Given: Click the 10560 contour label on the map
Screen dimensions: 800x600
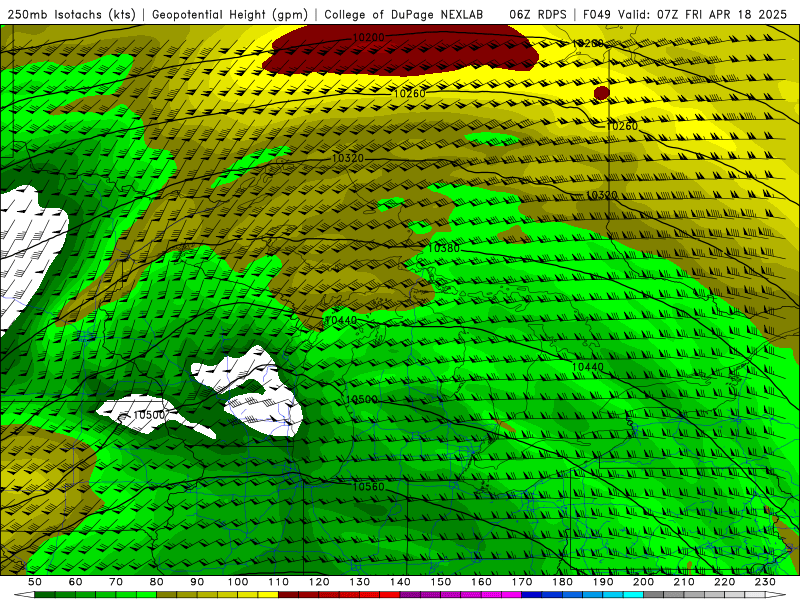Looking at the screenshot, I should (x=368, y=486).
